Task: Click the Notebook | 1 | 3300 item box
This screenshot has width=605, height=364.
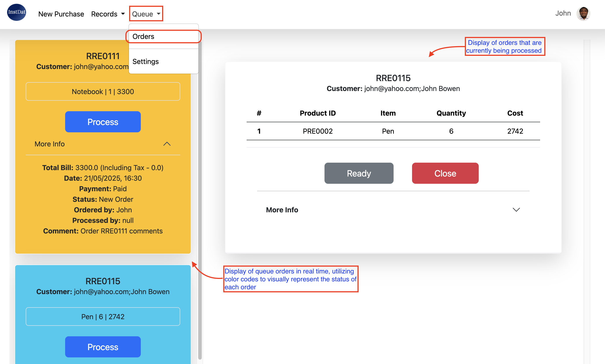Action: (x=103, y=91)
